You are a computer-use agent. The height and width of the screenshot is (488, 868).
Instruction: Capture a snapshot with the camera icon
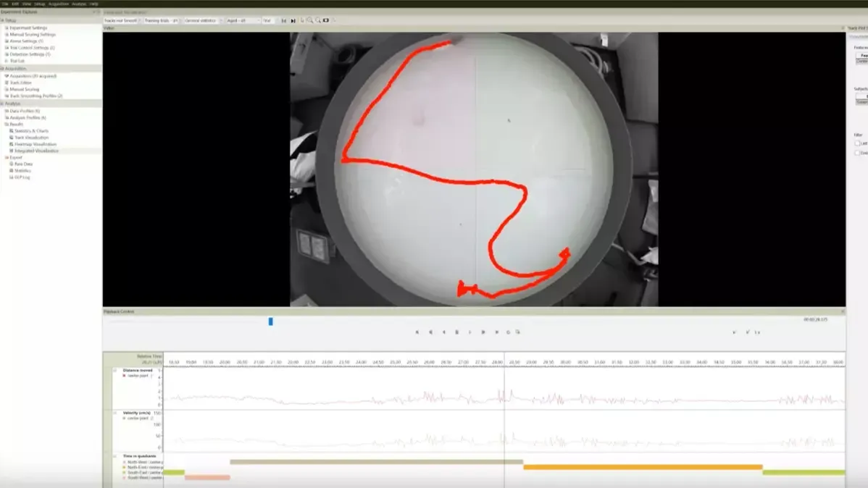pos(326,20)
